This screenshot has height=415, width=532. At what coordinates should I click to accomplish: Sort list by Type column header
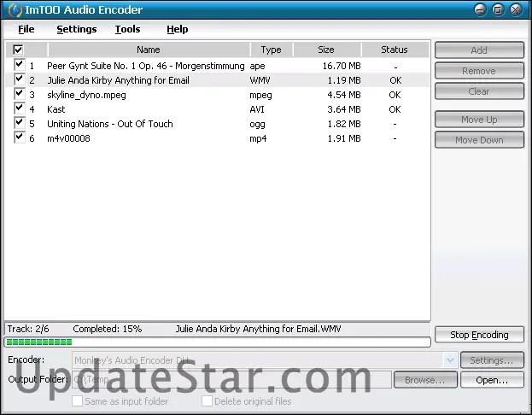tap(271, 50)
